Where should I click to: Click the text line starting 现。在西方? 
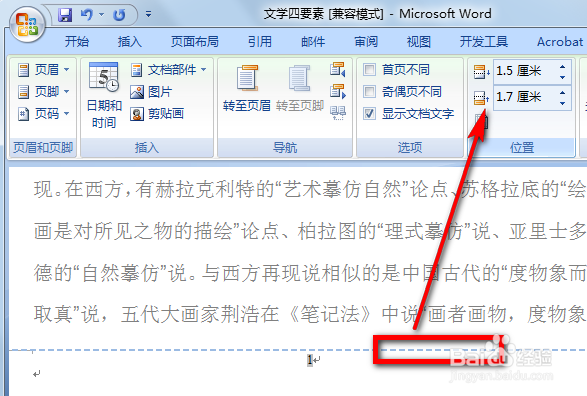310,189
